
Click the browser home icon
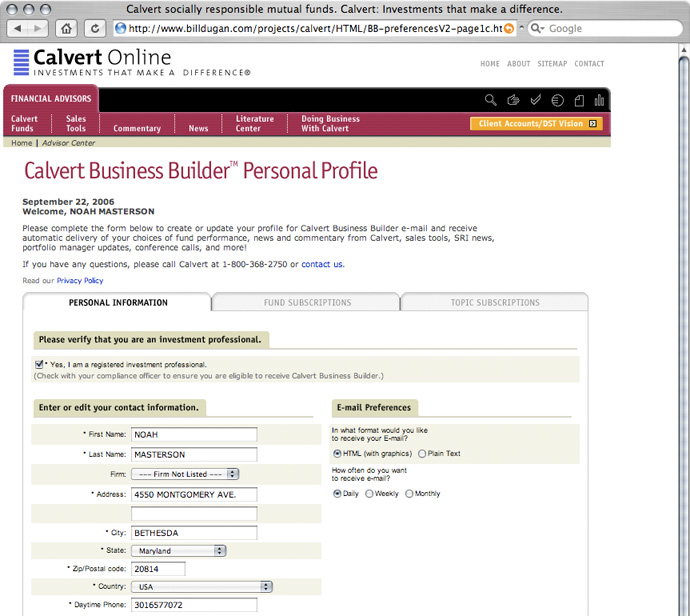66,29
